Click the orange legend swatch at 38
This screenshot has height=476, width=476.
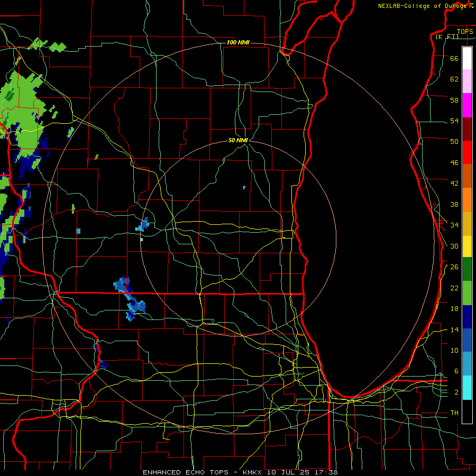pyautogui.click(x=467, y=199)
